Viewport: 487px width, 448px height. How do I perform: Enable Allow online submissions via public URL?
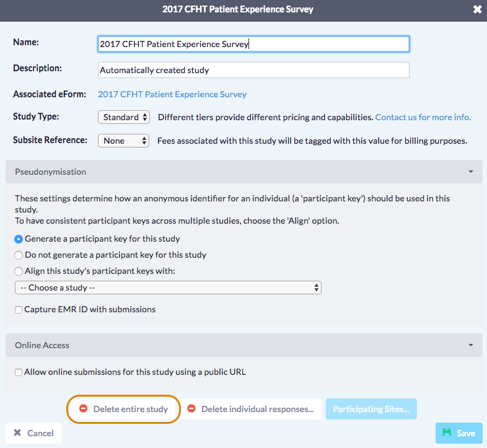point(19,372)
